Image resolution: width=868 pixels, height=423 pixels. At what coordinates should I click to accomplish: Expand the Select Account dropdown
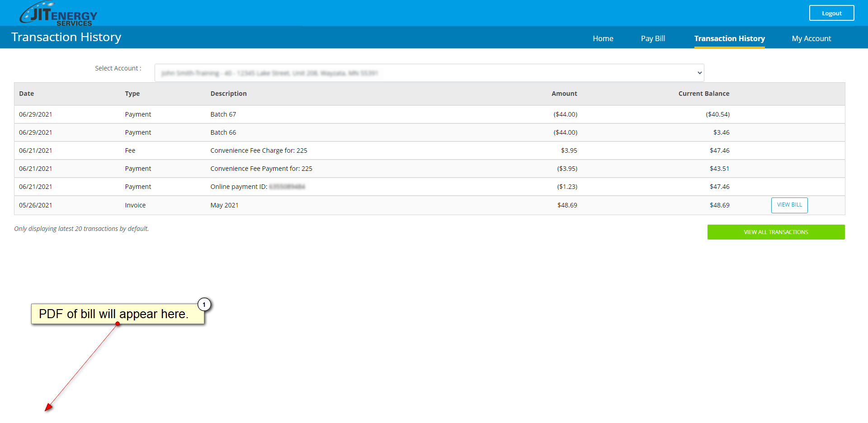pos(429,73)
